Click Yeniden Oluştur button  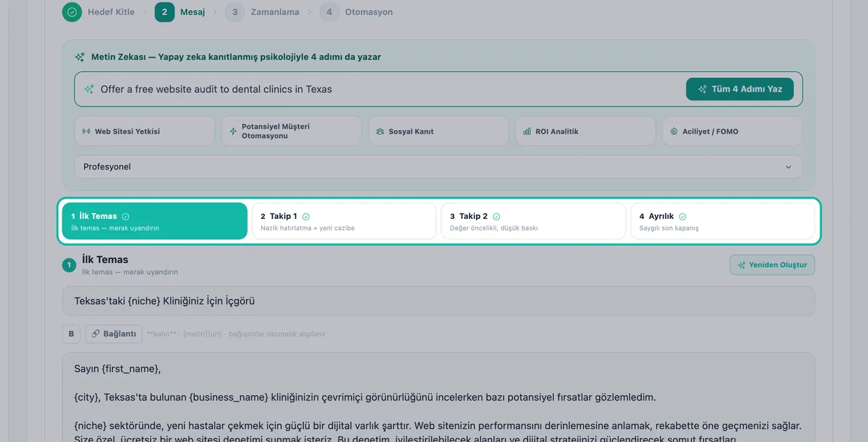772,265
